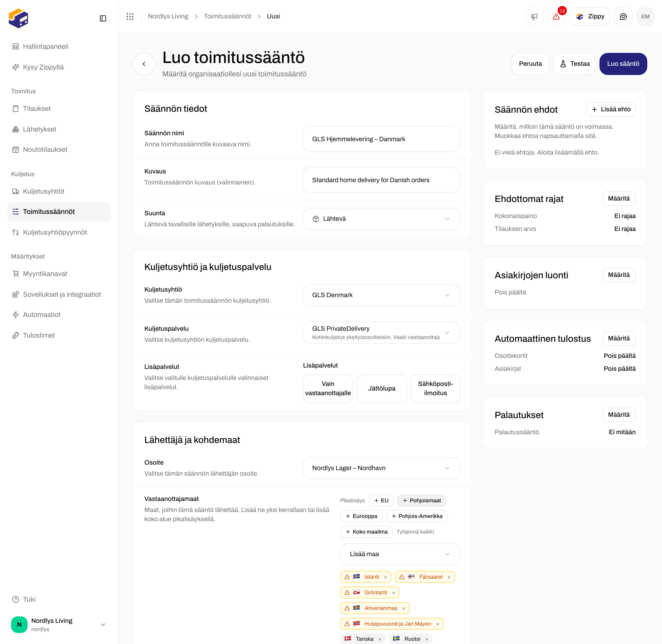
Task: Expand the Nordlys Living organization switcher
Action: [59, 624]
